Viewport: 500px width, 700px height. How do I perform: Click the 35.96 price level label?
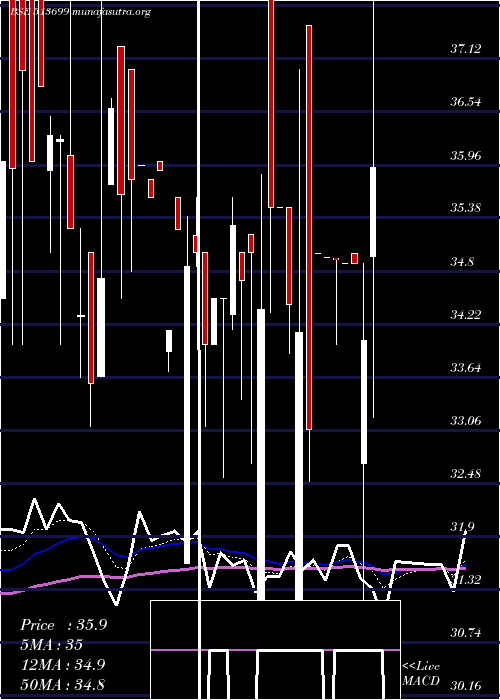[466, 155]
